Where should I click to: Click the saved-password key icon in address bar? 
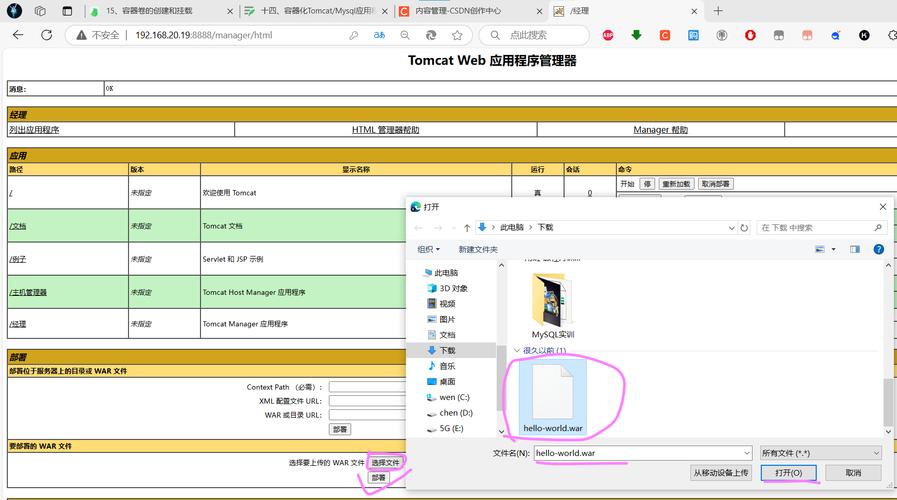[x=354, y=35]
